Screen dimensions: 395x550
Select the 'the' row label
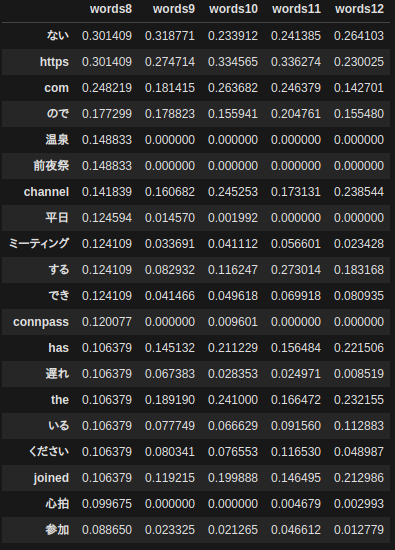pos(60,400)
